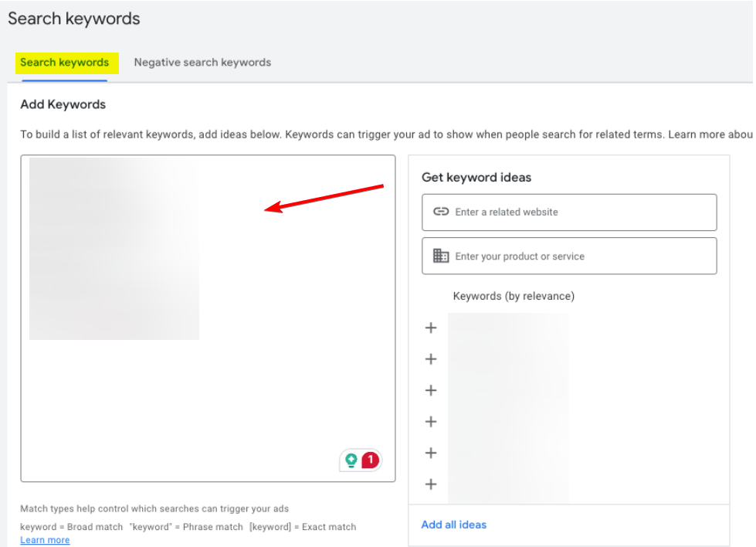The width and height of the screenshot is (756, 547).
Task: Add the second suggested keyword via plus icon
Action: 431,359
